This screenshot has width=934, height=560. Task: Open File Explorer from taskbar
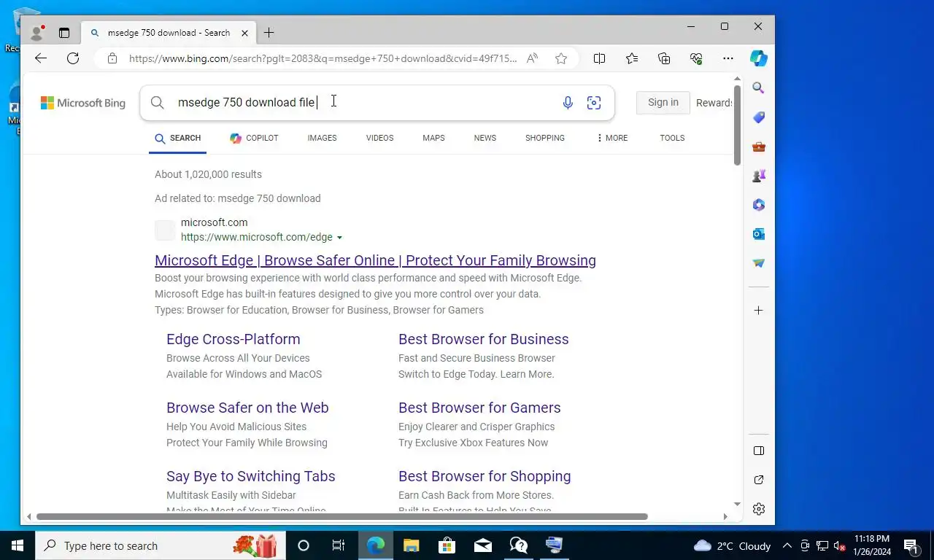point(412,545)
